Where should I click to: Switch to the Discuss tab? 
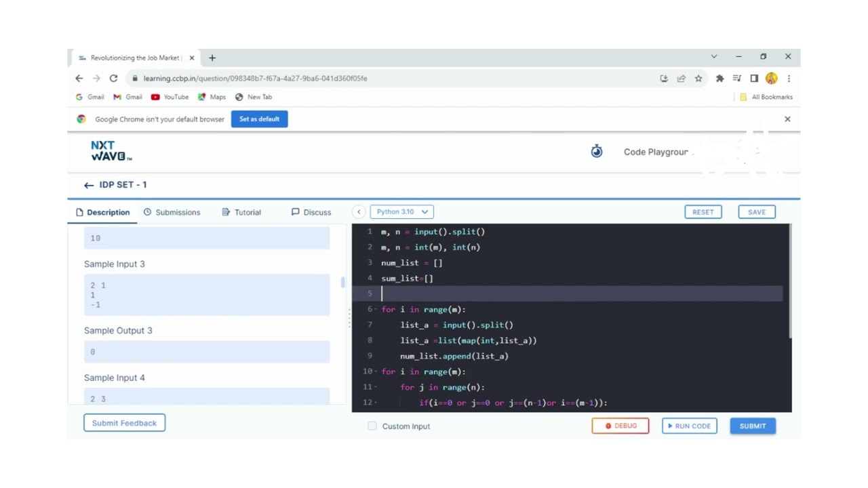311,212
